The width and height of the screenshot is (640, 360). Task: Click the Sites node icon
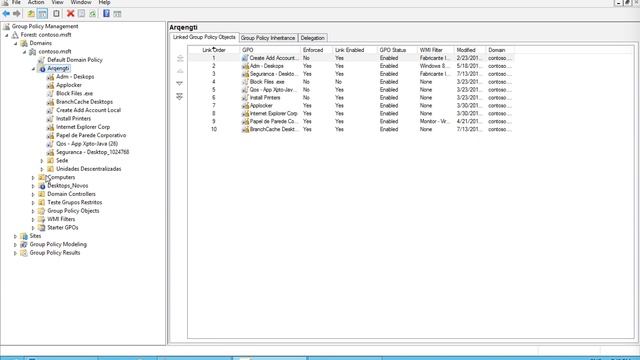point(24,236)
